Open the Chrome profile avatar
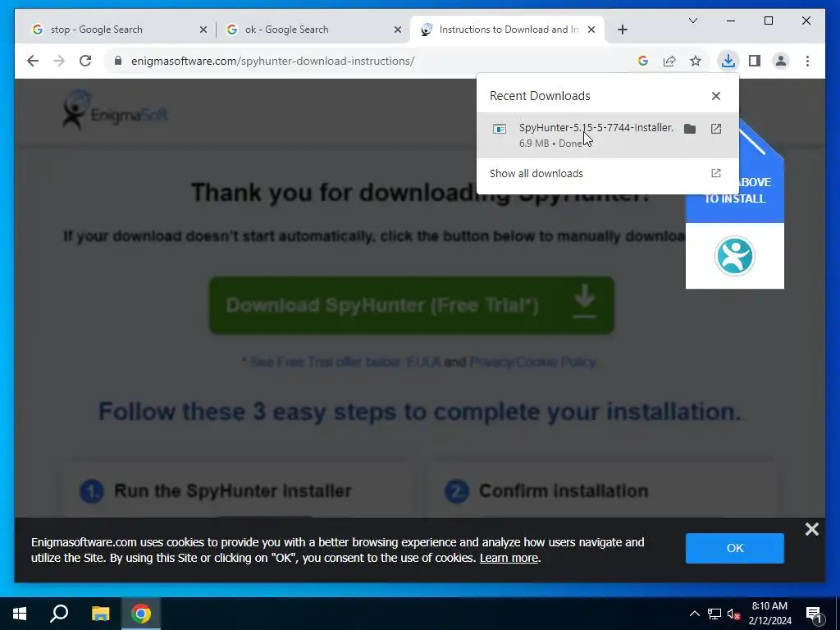The width and height of the screenshot is (840, 630). (x=781, y=61)
